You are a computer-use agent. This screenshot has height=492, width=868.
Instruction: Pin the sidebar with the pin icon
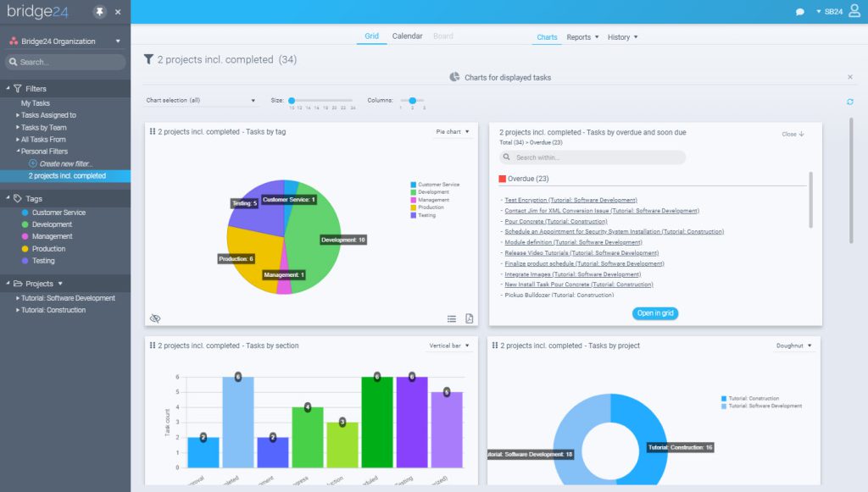click(100, 12)
